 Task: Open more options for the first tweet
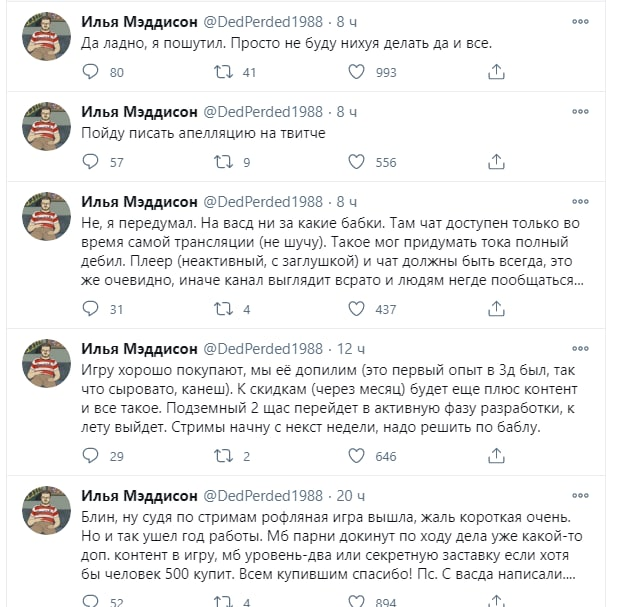[580, 21]
